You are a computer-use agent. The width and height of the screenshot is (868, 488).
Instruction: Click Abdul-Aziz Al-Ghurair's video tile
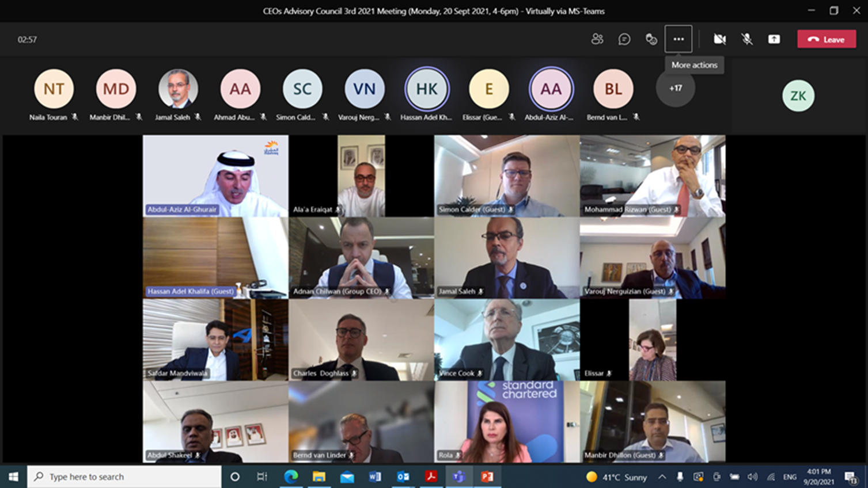pos(215,176)
